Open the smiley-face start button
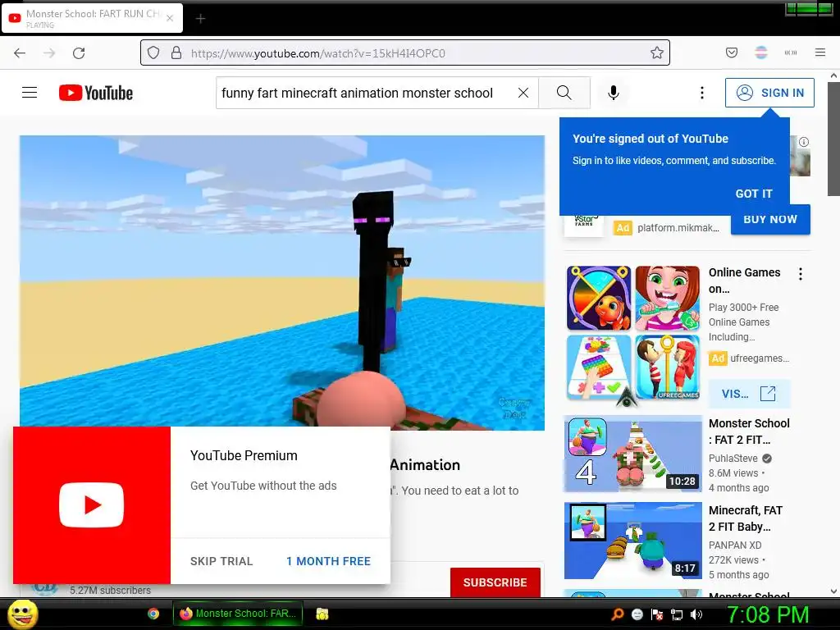 (22, 614)
